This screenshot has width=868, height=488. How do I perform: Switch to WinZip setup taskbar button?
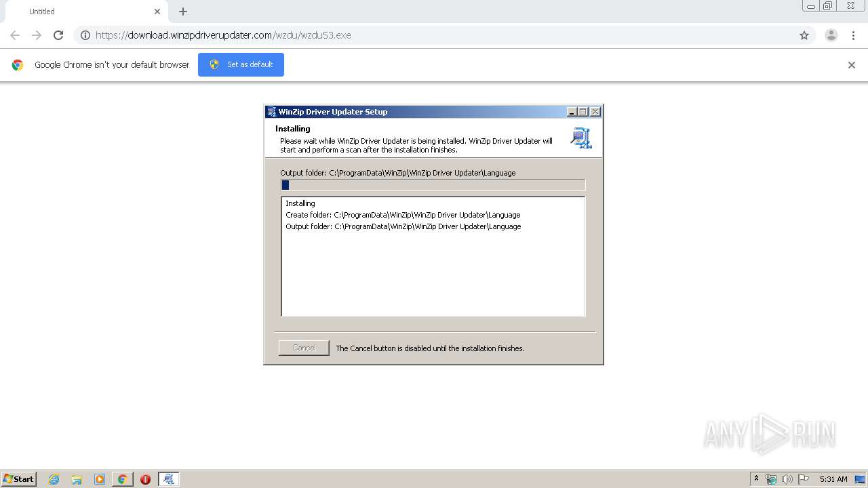(168, 479)
